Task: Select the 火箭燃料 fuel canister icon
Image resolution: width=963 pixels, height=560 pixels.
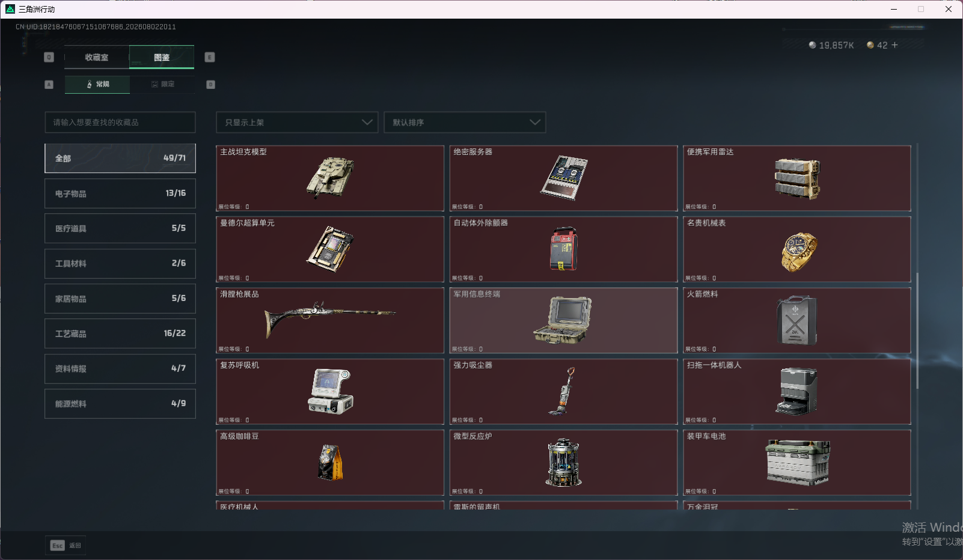Action: tap(796, 320)
